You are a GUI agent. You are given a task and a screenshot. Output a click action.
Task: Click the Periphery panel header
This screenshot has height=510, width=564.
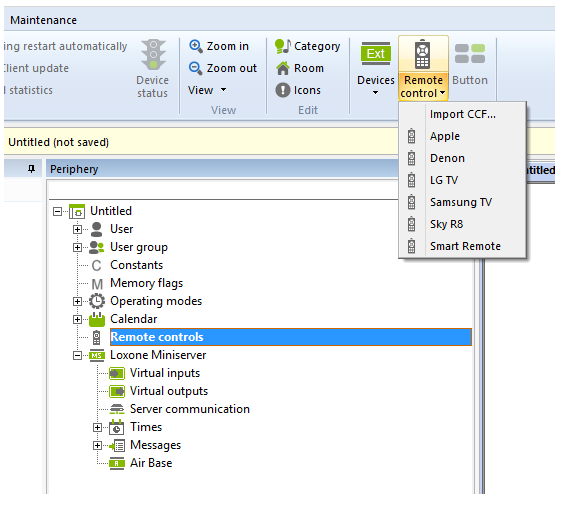(x=223, y=169)
